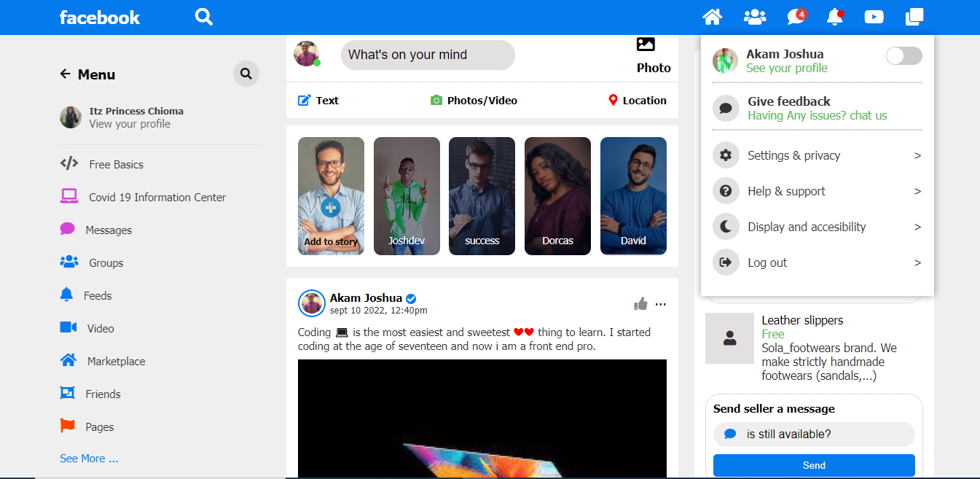This screenshot has height=479, width=980.
Task: Click the What's on your mind field
Action: pos(428,55)
